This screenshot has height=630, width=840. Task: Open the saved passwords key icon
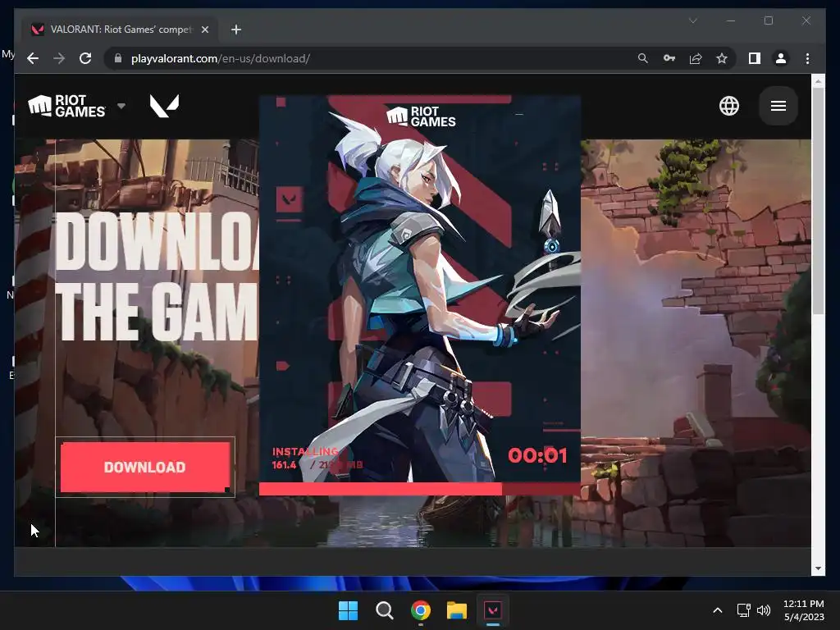click(x=669, y=58)
